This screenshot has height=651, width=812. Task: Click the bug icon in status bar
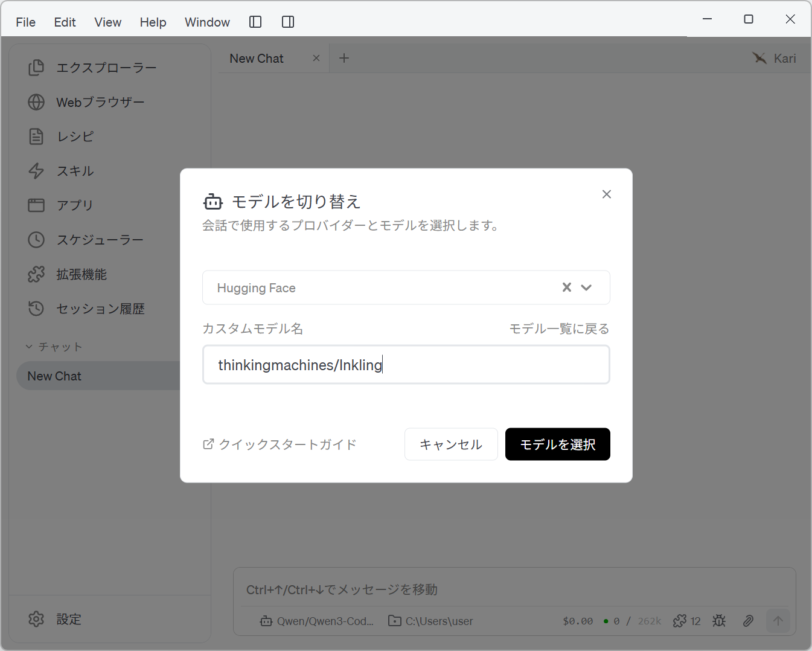[x=718, y=621]
